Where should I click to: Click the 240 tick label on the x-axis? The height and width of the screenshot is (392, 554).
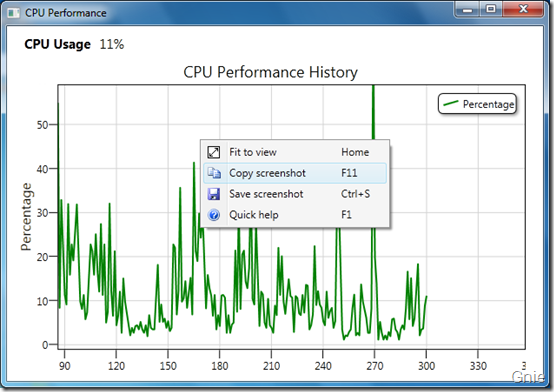323,366
